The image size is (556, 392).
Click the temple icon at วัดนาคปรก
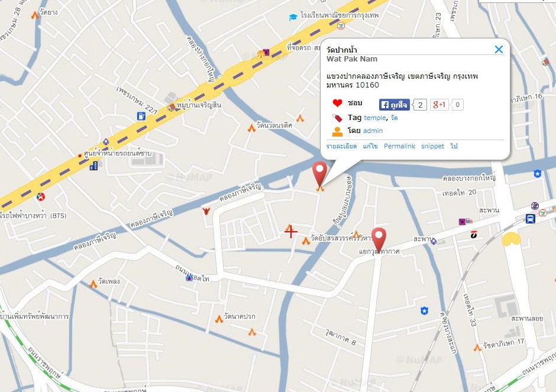[219, 319]
